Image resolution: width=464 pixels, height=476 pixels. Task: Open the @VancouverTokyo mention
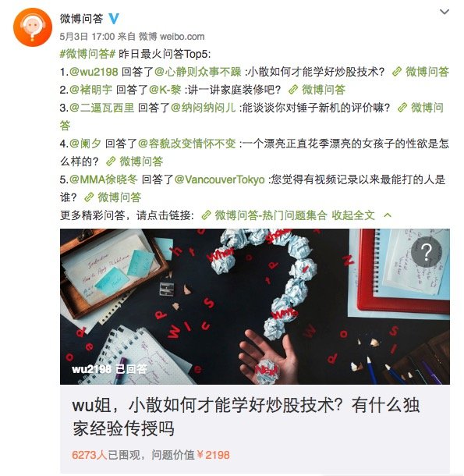coord(220,179)
